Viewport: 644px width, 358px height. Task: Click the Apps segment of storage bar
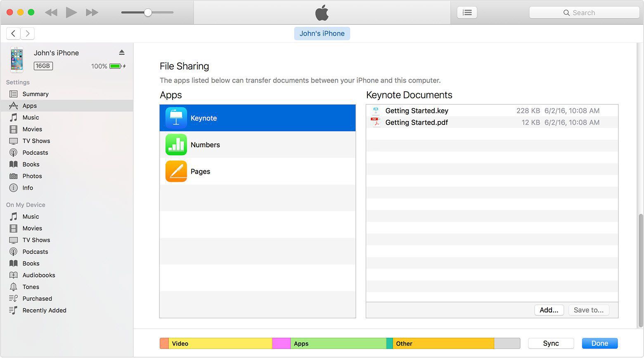click(339, 343)
